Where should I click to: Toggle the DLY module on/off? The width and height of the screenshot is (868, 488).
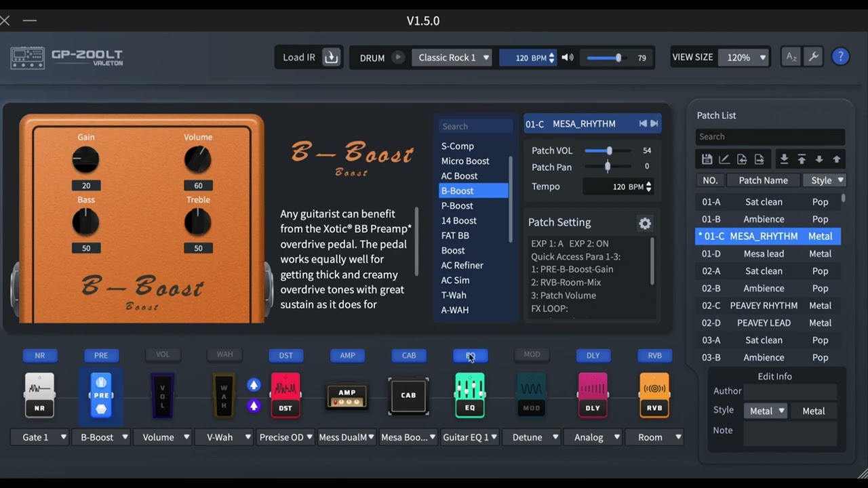click(593, 355)
